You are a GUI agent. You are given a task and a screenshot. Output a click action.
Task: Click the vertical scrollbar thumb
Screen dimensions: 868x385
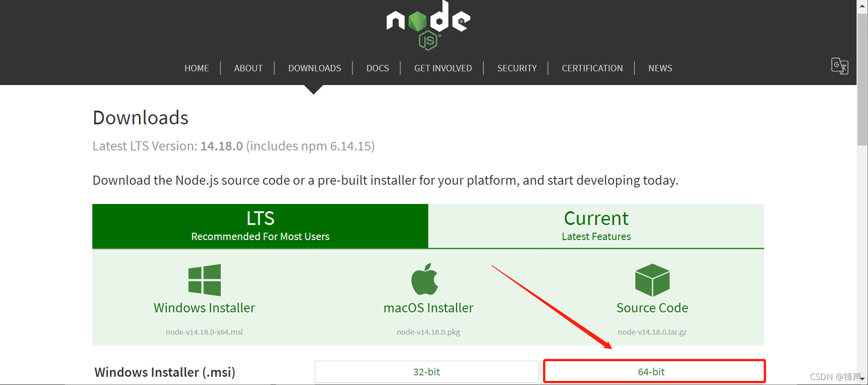(862, 79)
